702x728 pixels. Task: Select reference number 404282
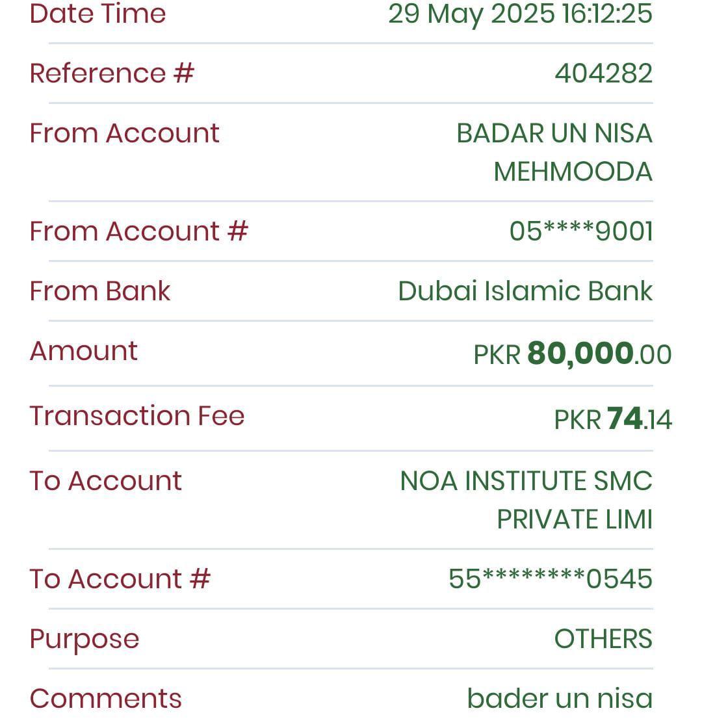tap(603, 73)
